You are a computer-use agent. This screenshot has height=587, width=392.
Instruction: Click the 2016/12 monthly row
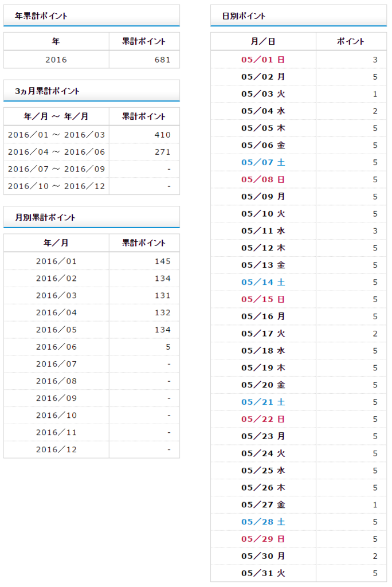coord(91,449)
